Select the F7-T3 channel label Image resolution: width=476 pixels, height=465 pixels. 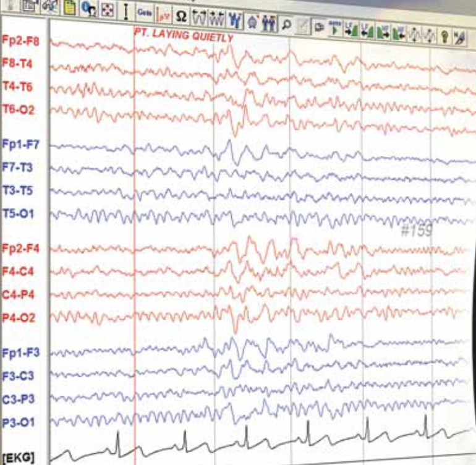[17, 168]
